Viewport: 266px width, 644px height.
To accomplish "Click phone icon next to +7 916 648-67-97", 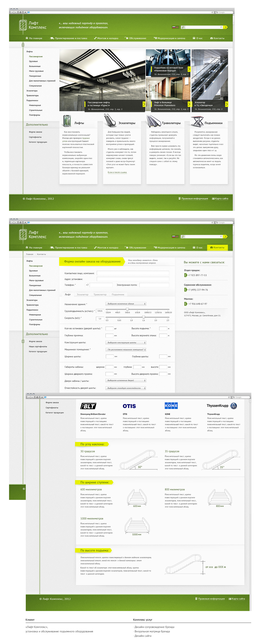I will click(185, 304).
